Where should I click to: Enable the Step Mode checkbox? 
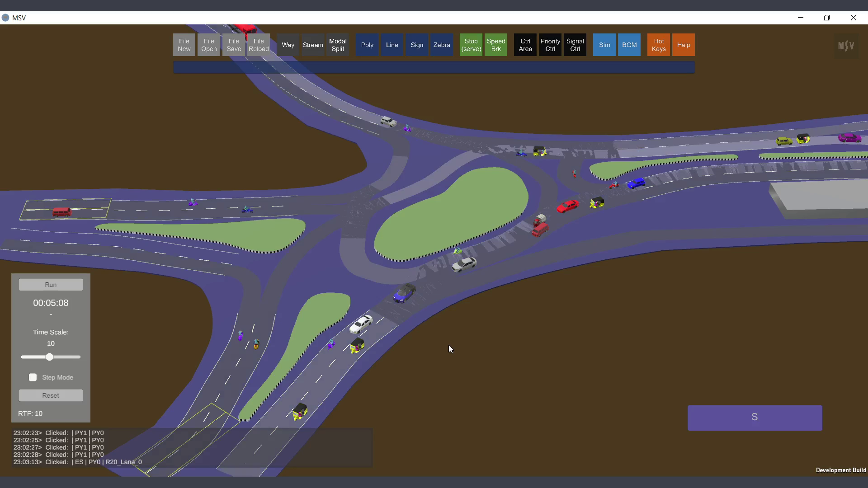tap(33, 377)
